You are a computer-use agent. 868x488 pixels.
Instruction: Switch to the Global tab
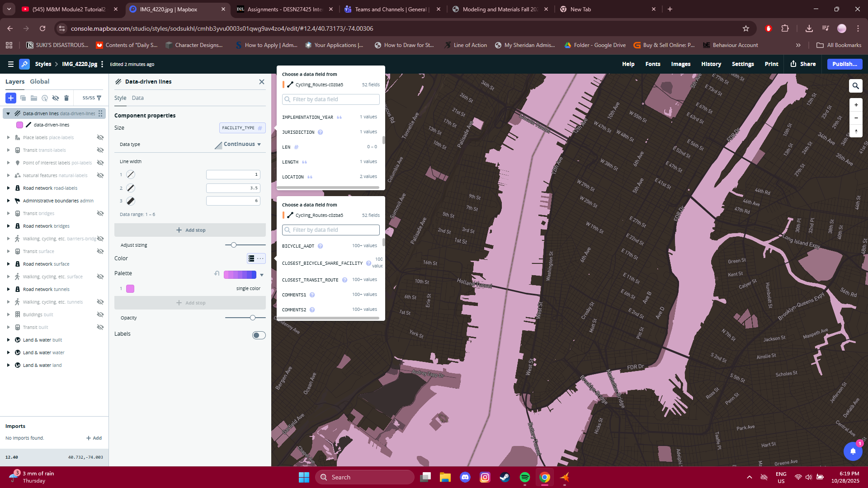(39, 81)
